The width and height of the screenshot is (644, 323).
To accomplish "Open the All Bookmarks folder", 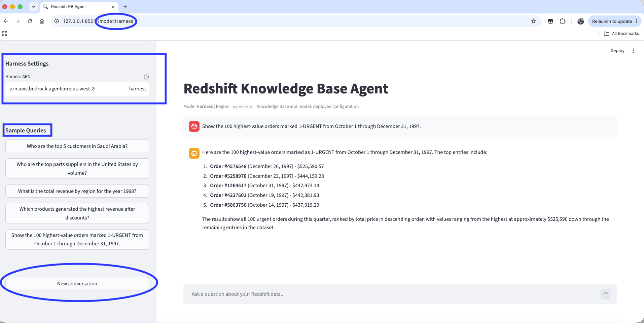I will point(621,34).
